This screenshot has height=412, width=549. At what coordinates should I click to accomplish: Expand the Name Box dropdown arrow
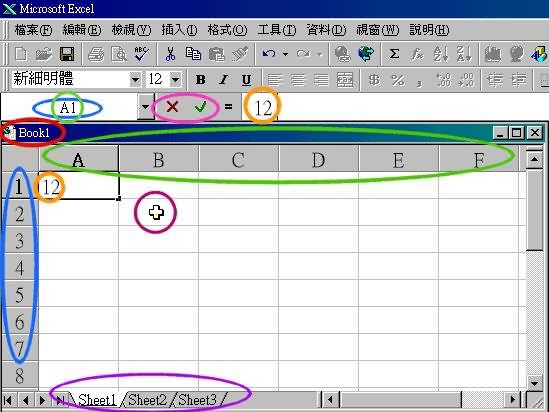pyautogui.click(x=146, y=107)
